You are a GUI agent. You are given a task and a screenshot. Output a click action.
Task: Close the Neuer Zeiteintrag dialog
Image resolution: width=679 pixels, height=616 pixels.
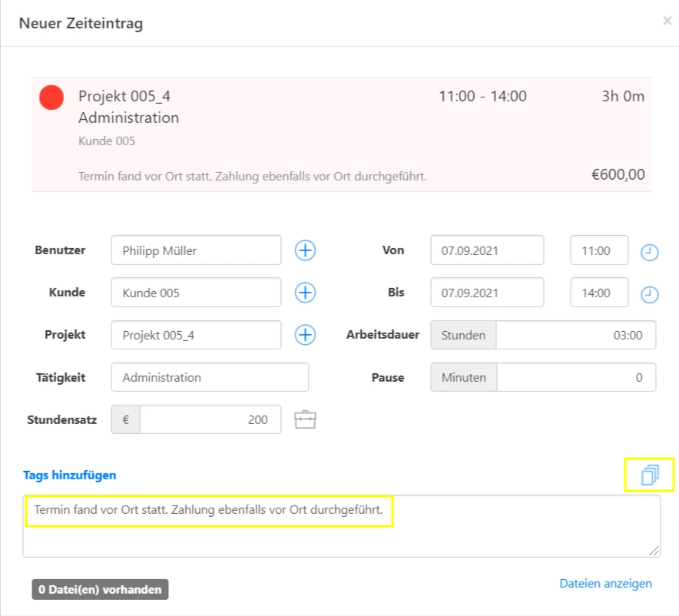(x=667, y=21)
